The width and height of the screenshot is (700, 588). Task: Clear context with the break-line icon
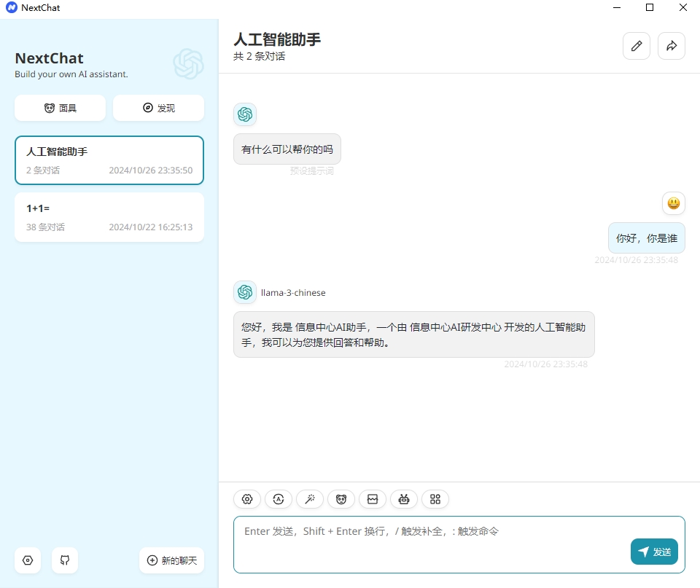(x=373, y=499)
